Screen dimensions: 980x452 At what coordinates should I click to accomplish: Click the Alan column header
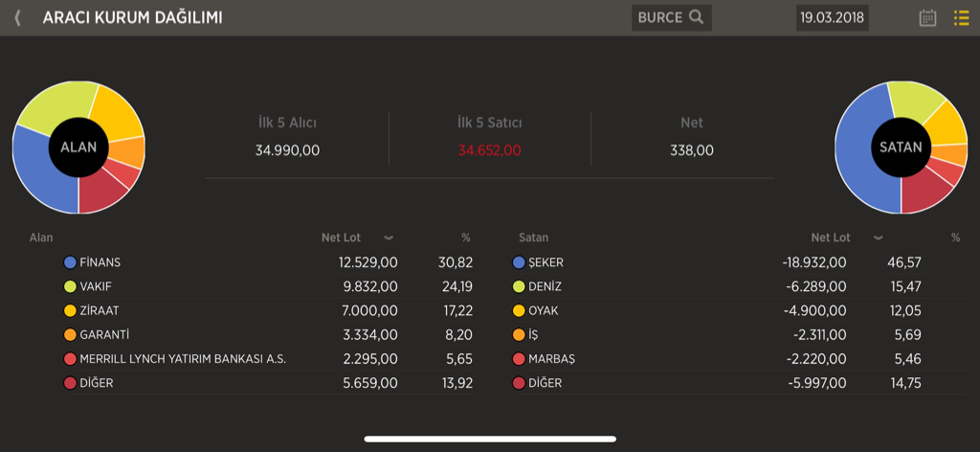click(x=41, y=237)
